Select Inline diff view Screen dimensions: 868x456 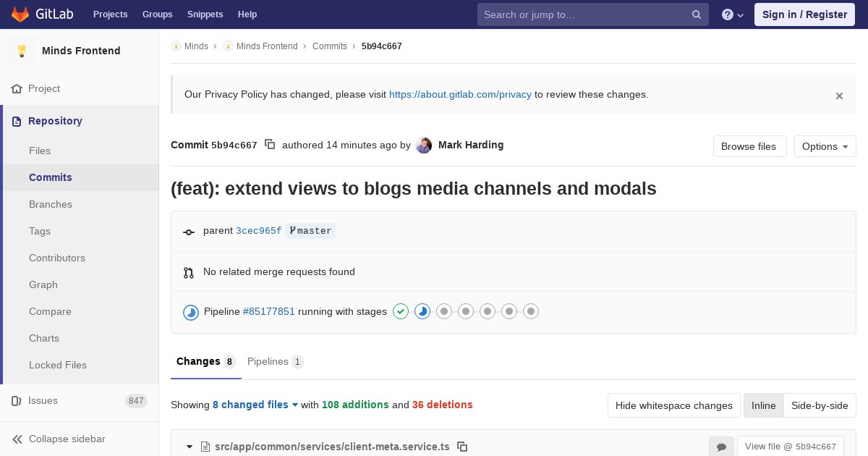tap(763, 405)
